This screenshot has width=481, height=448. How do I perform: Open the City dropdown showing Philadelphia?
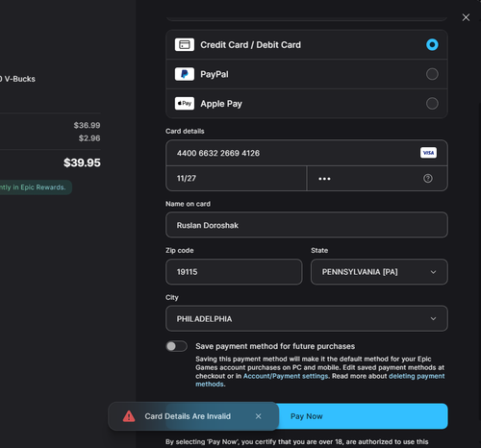307,318
